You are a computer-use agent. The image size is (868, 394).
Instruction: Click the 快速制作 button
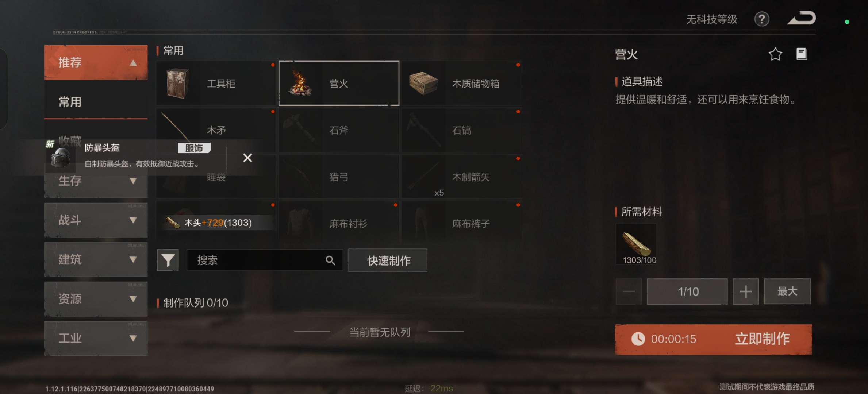click(388, 260)
